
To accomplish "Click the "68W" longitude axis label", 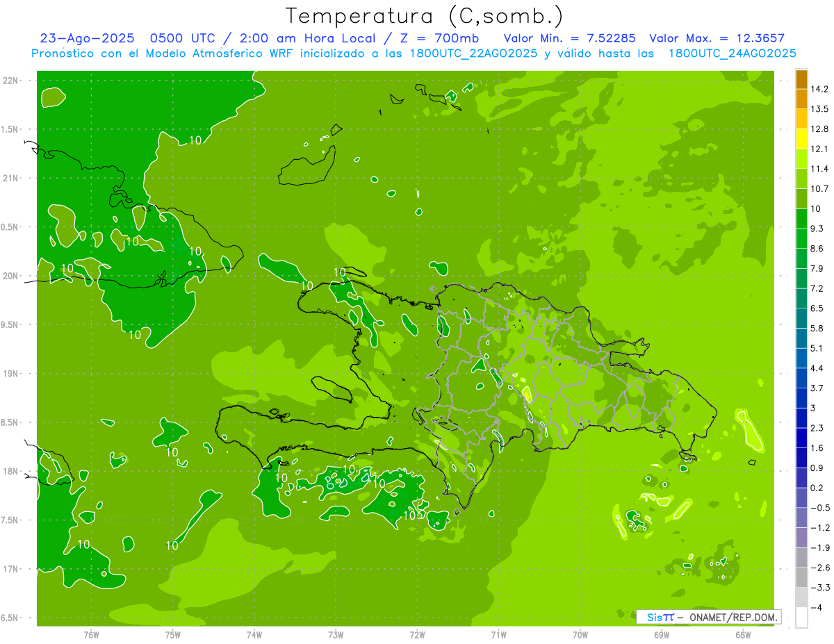I will coord(743,635).
